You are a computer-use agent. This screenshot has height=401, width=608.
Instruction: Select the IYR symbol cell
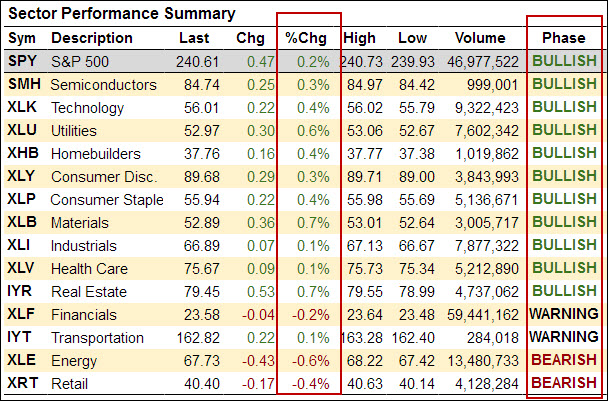pyautogui.click(x=20, y=291)
